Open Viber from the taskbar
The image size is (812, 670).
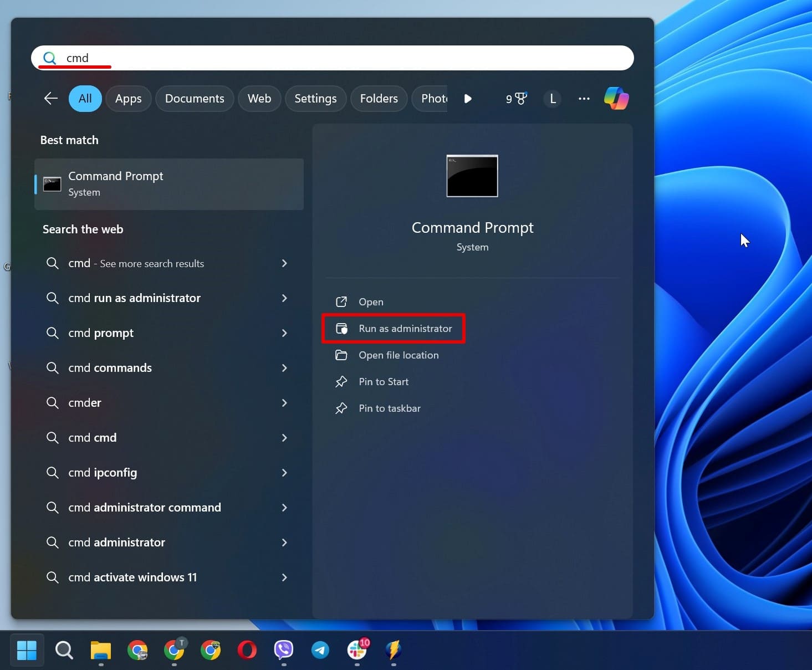(x=283, y=651)
